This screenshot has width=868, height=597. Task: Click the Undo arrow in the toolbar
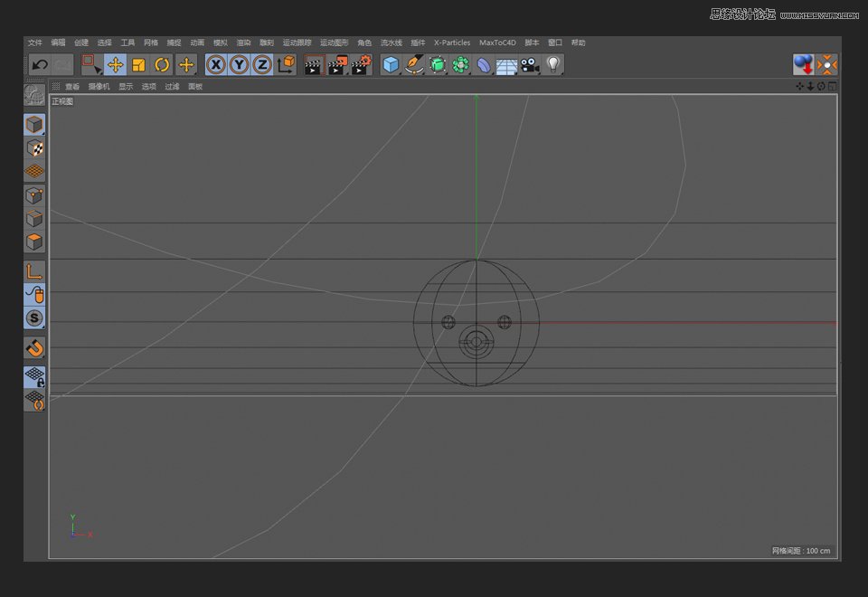39,64
